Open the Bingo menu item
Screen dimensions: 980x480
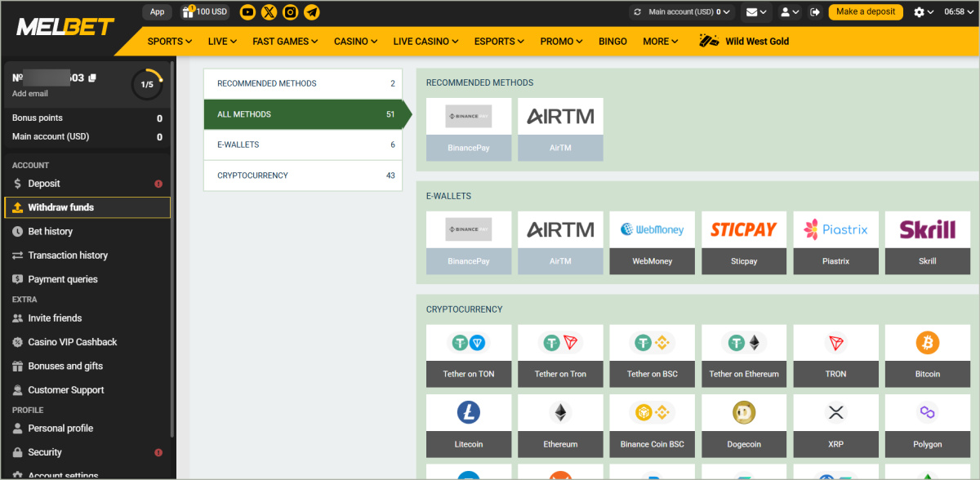click(x=612, y=41)
